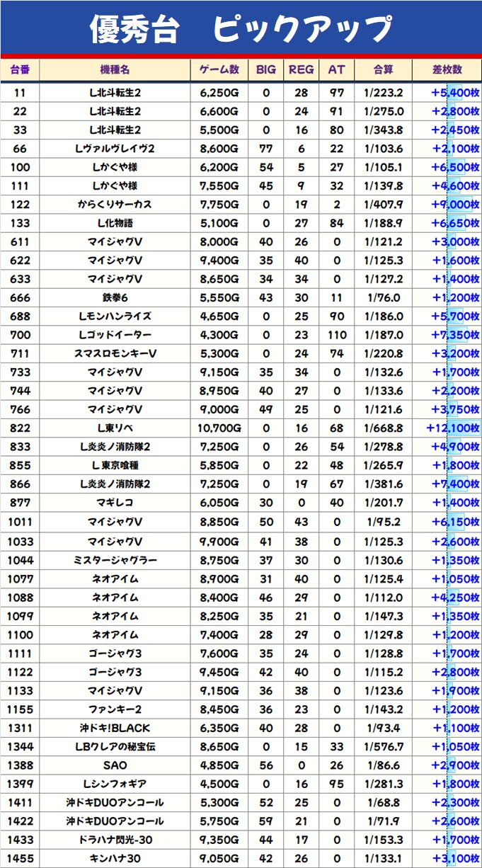This screenshot has height=868, width=482.
Task: Select the 10,700G game count cell
Action: click(x=219, y=428)
